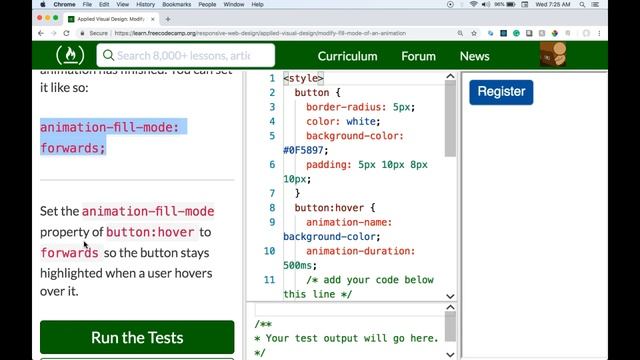
Task: Click the battery status icon
Action: tap(511, 4)
